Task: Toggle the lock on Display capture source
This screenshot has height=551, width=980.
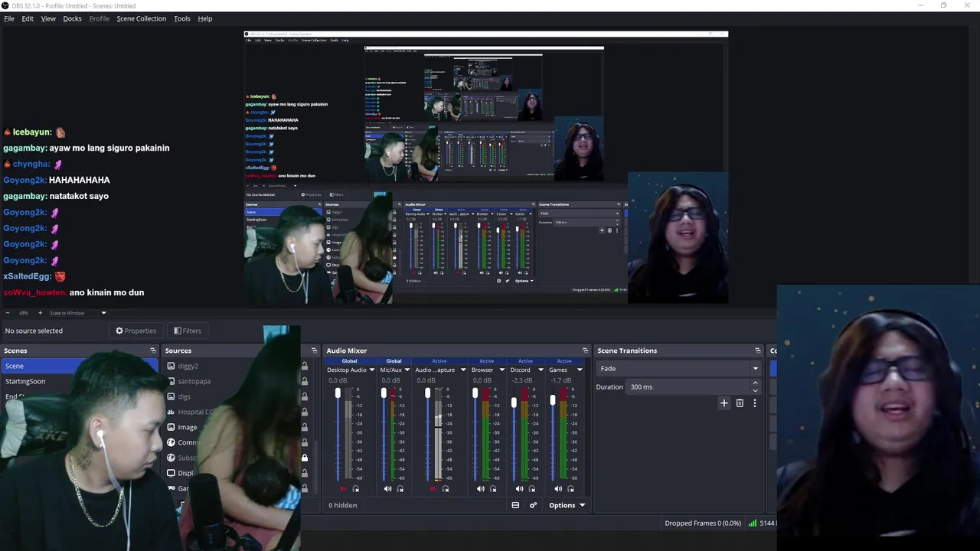Action: coord(305,473)
